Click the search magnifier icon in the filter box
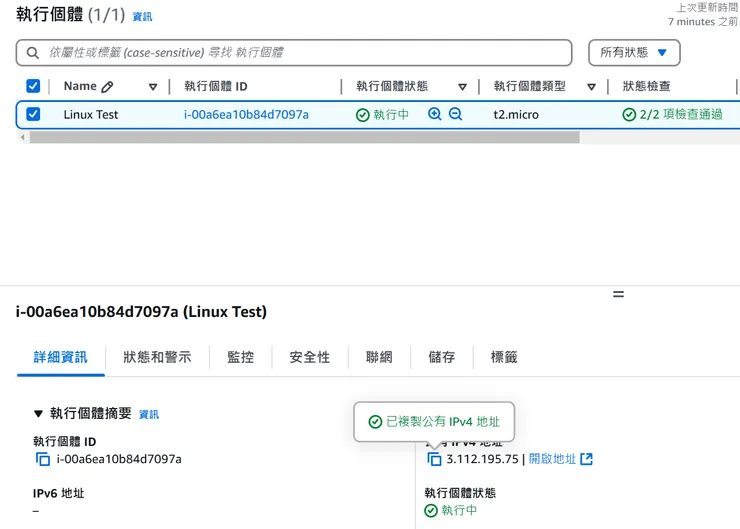Screen dimensions: 740x529 tap(33, 53)
